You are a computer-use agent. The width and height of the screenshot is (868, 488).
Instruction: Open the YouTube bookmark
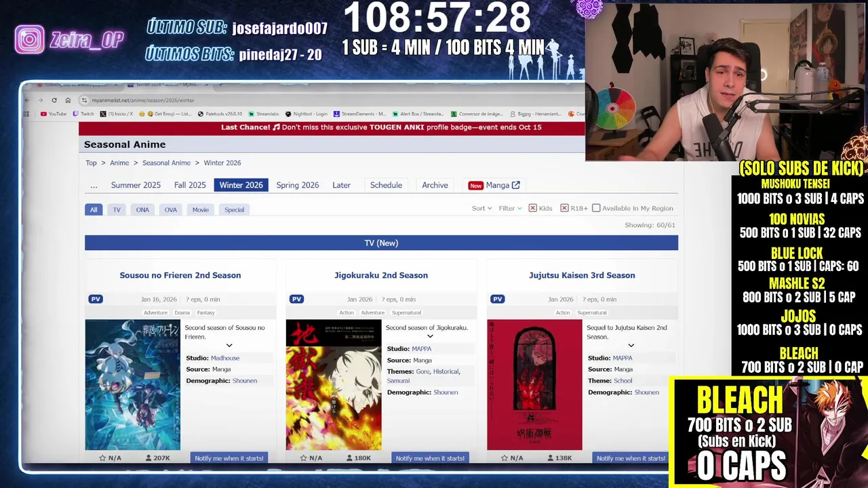pyautogui.click(x=54, y=114)
